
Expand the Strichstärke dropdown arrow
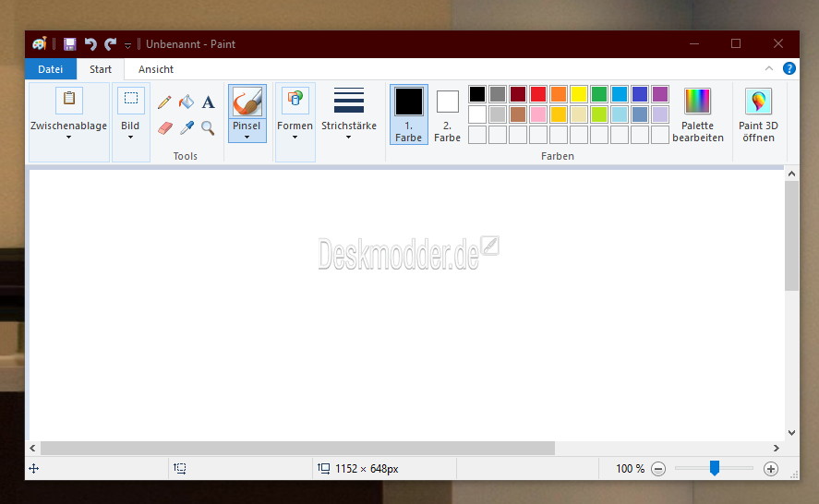348,138
